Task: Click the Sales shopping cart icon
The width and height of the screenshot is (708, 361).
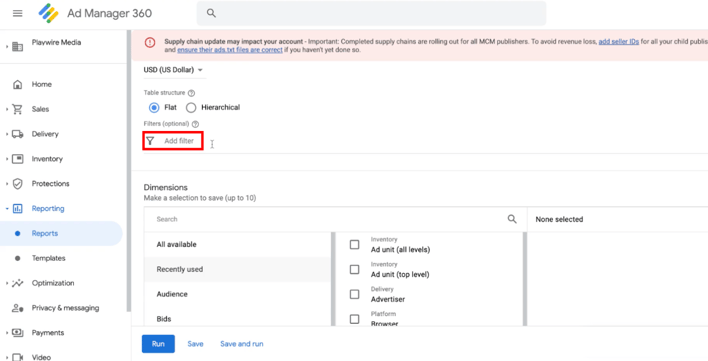Action: click(x=17, y=109)
